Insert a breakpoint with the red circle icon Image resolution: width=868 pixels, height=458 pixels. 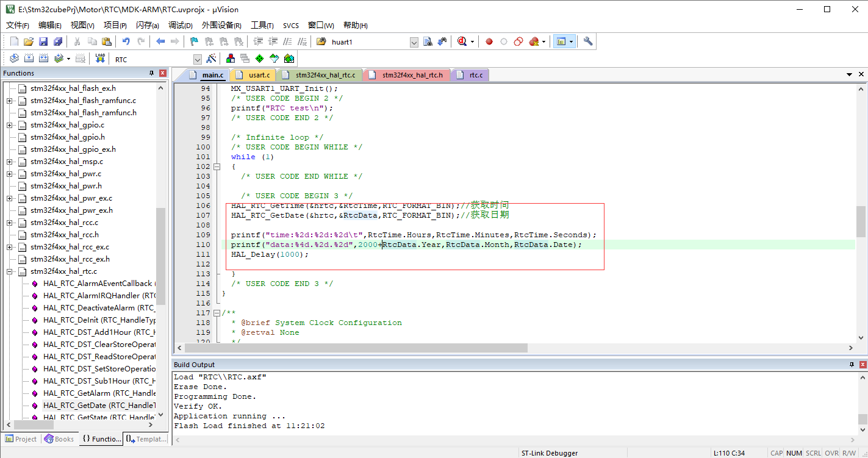tap(489, 41)
